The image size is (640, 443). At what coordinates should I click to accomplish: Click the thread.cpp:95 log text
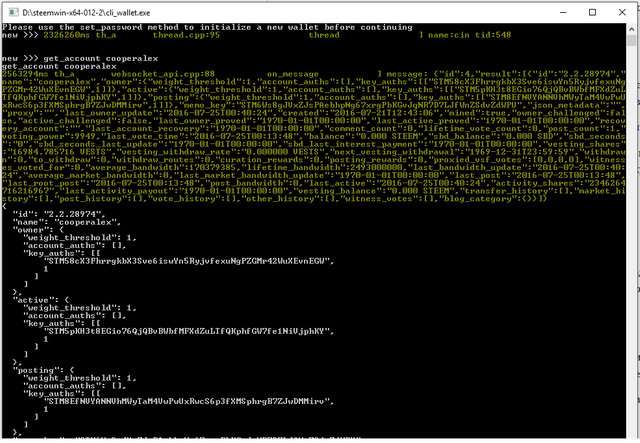coord(186,35)
